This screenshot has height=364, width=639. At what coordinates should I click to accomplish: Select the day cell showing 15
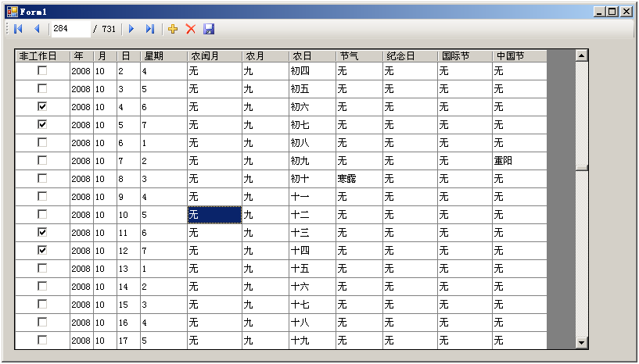[x=129, y=305]
